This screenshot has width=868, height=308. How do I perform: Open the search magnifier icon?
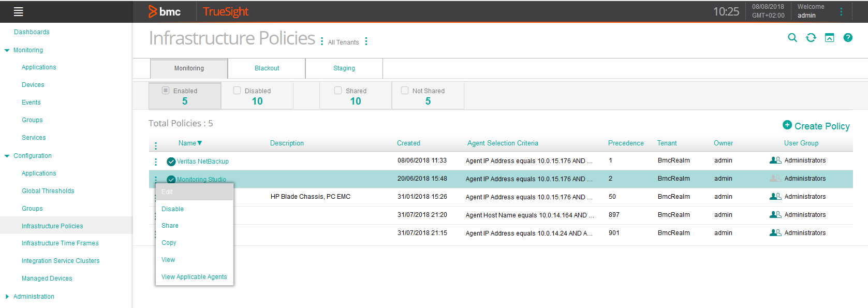point(792,38)
